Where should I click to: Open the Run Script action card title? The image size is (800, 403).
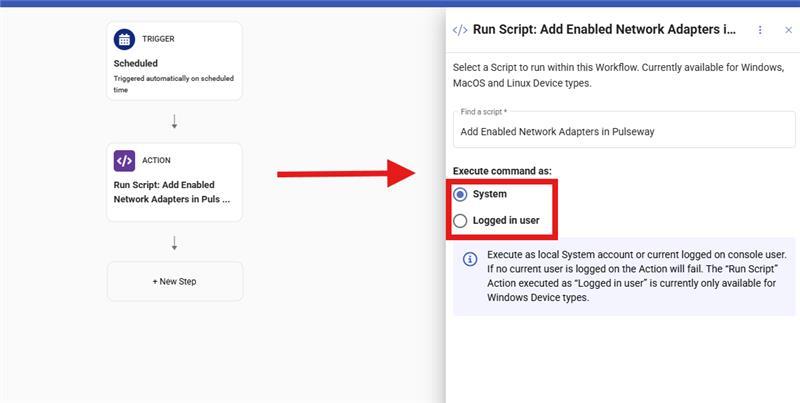pyautogui.click(x=172, y=191)
